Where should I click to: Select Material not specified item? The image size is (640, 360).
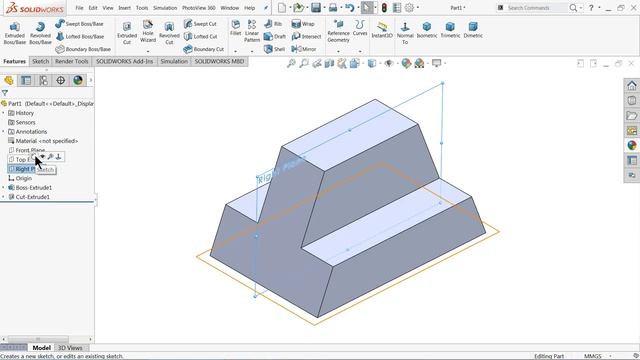click(x=43, y=141)
